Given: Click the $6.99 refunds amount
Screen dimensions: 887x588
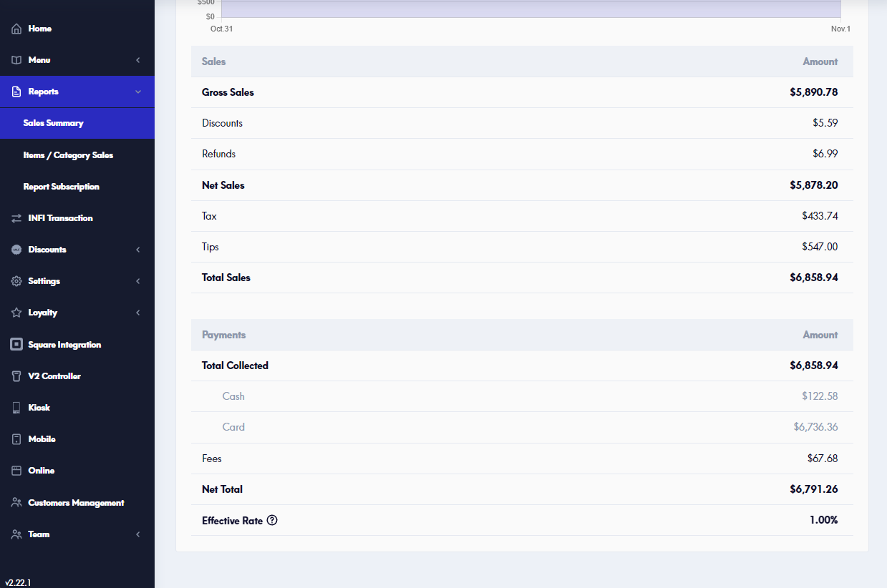Looking at the screenshot, I should pos(825,154).
